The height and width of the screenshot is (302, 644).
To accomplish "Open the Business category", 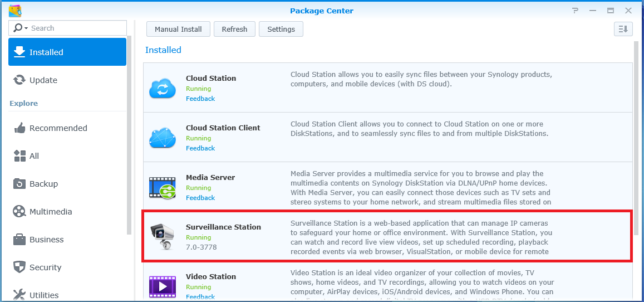I will (67, 240).
